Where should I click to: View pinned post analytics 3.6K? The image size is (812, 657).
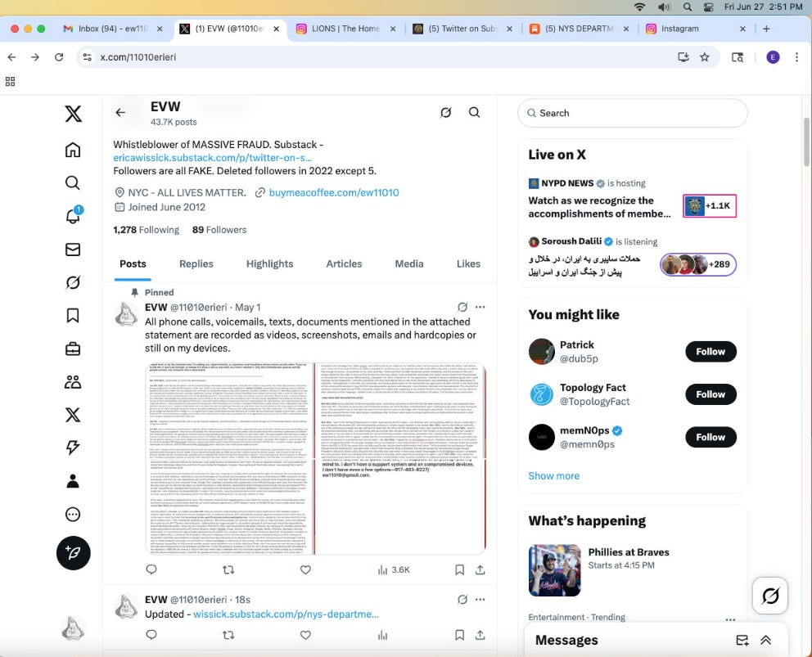coord(394,569)
